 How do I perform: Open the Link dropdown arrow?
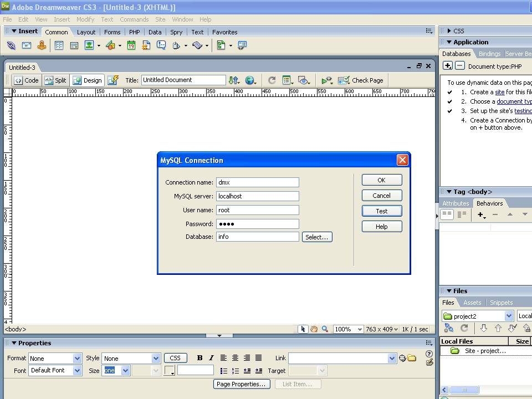(x=392, y=359)
